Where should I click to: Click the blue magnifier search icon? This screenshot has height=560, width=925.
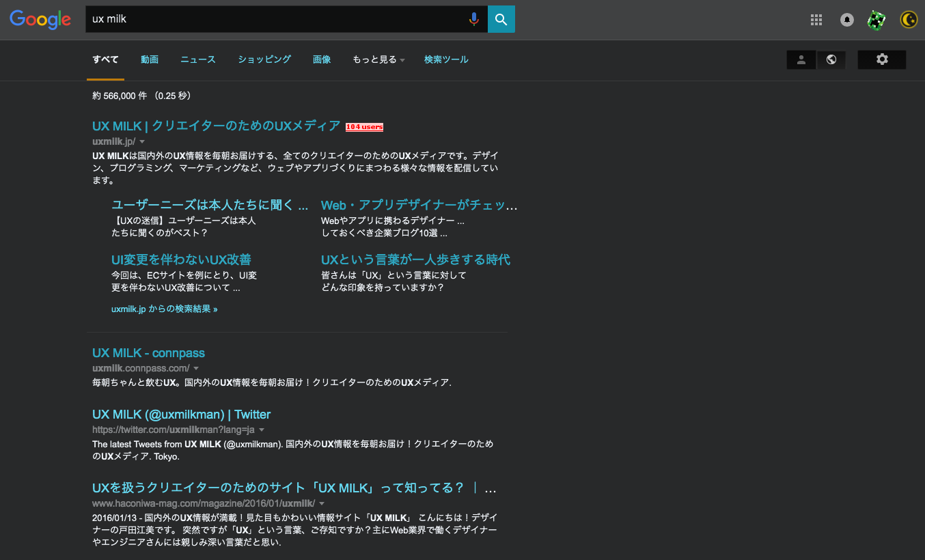pyautogui.click(x=501, y=19)
